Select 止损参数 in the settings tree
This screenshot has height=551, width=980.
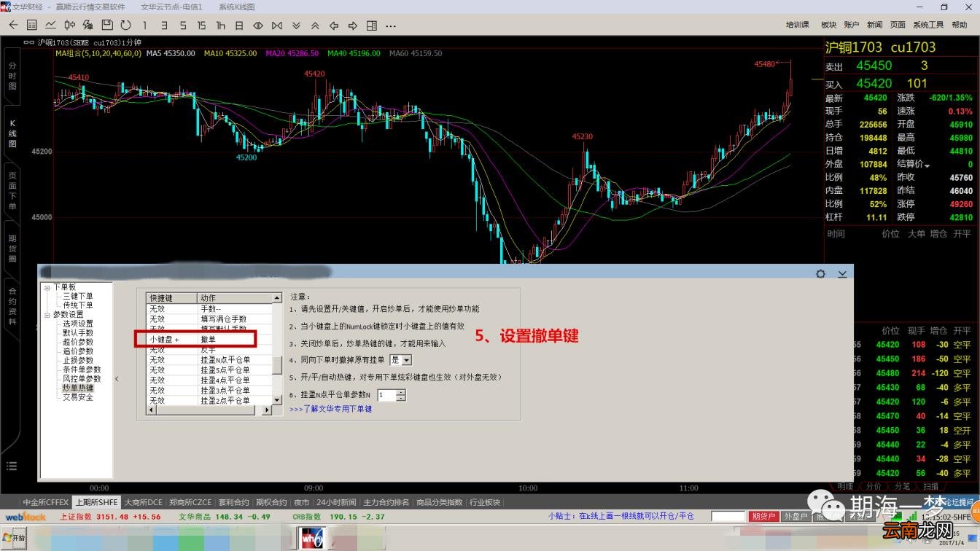click(x=78, y=360)
